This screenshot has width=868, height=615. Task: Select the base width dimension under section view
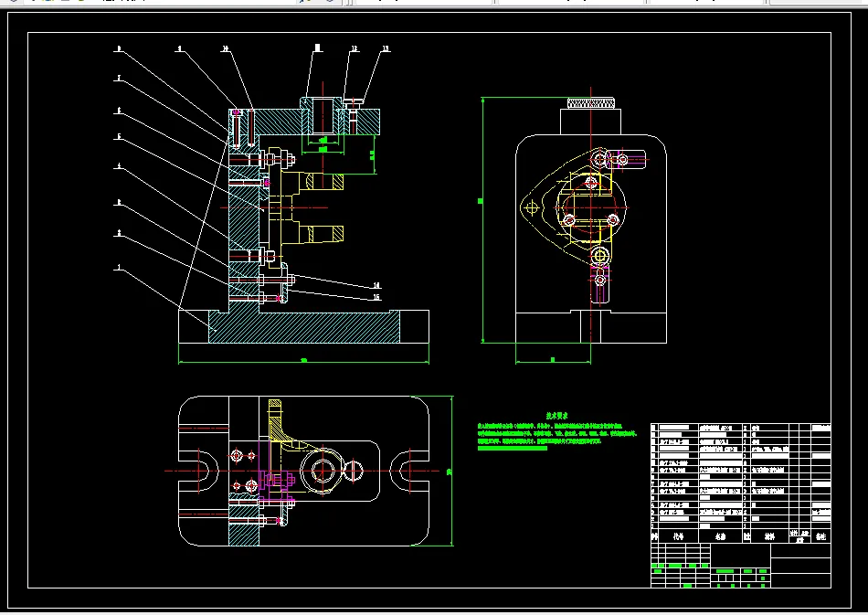click(303, 362)
